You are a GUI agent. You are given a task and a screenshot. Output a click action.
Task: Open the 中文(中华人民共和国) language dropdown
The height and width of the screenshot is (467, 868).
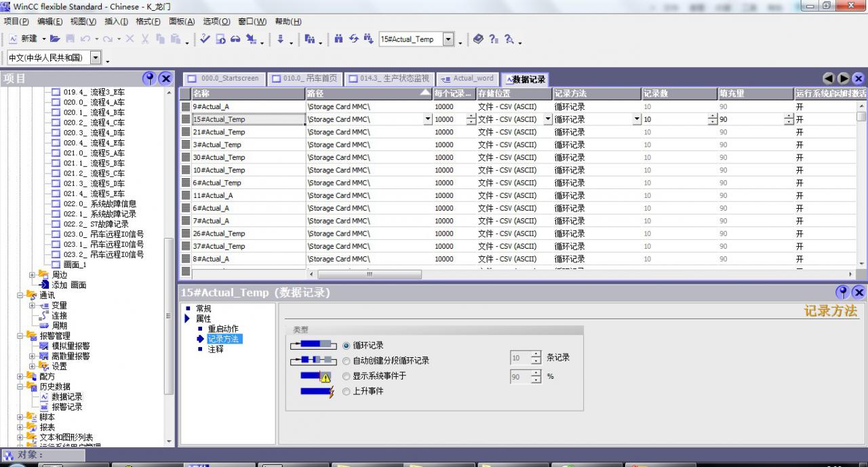coord(95,58)
